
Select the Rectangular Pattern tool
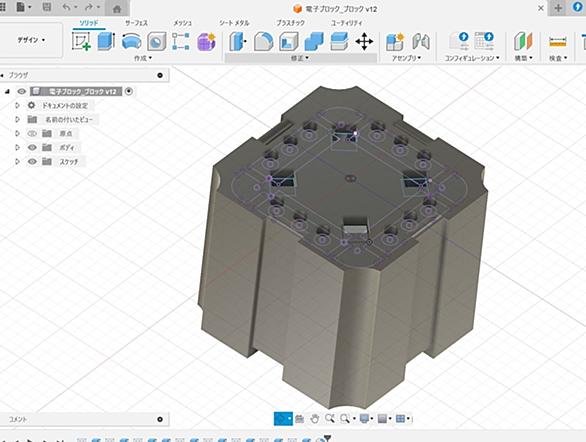pos(181,41)
